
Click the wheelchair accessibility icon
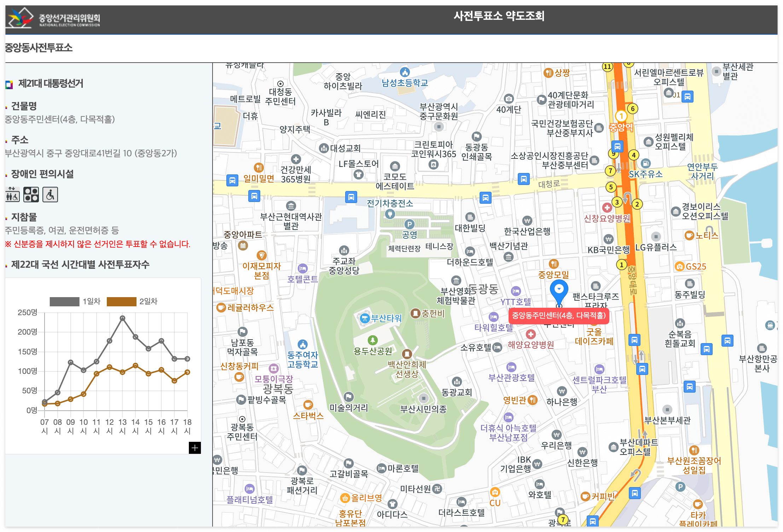(50, 195)
